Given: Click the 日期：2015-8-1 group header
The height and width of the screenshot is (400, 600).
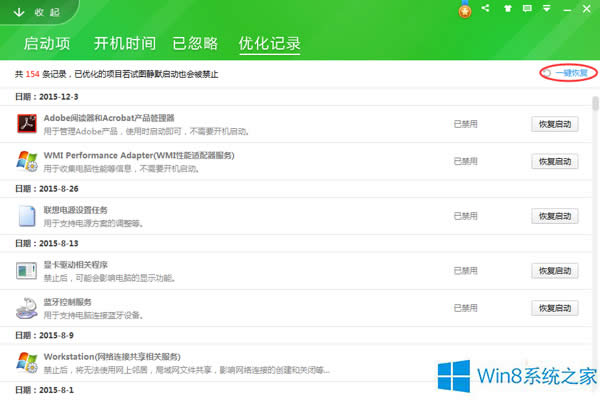Looking at the screenshot, I should click(x=44, y=390).
